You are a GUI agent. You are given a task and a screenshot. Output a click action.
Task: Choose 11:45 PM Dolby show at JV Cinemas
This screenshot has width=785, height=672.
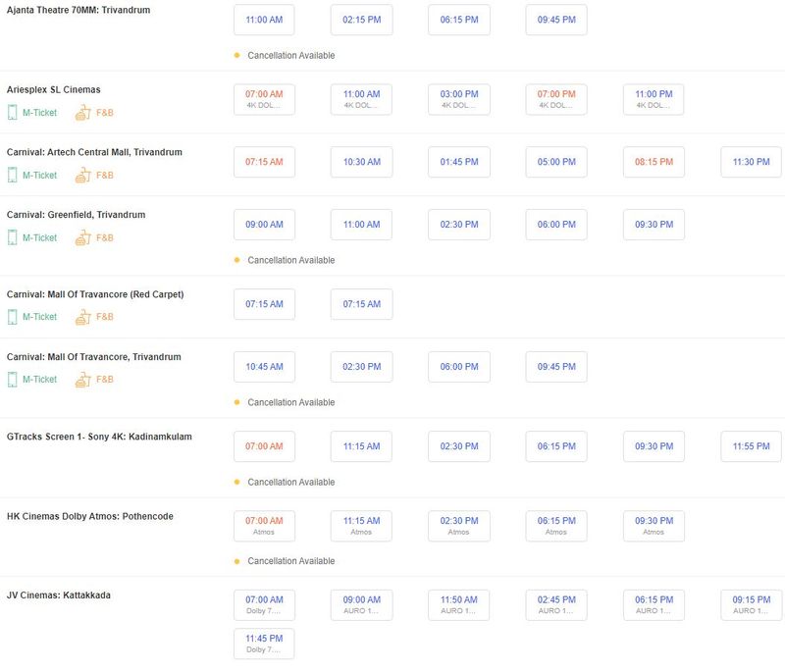(264, 644)
